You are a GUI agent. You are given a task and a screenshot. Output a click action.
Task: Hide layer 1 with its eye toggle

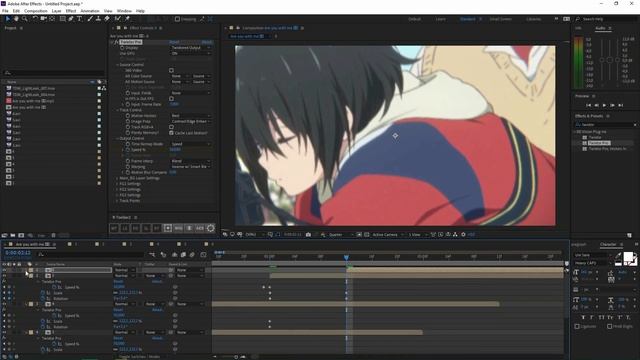4,270
